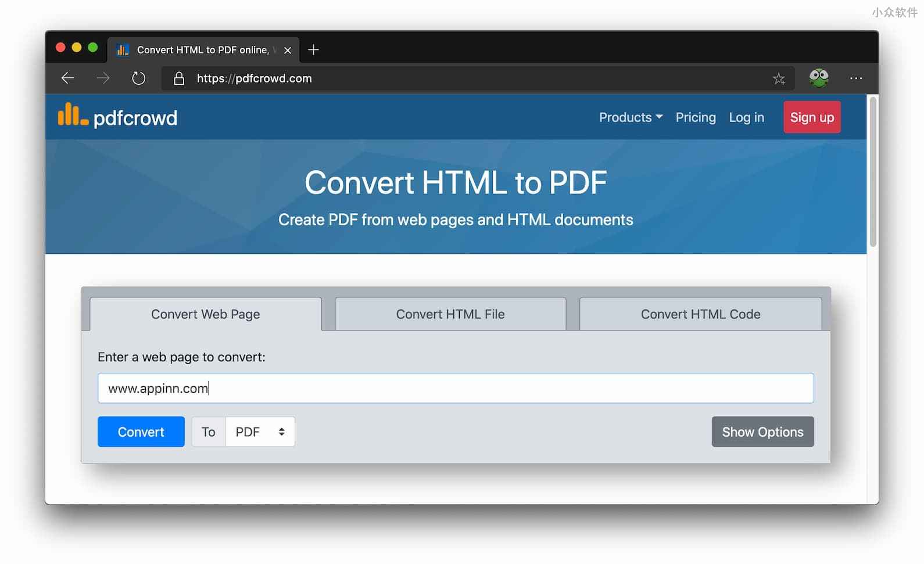This screenshot has height=564, width=924.
Task: Open the PDF output format dropdown
Action: (x=260, y=432)
